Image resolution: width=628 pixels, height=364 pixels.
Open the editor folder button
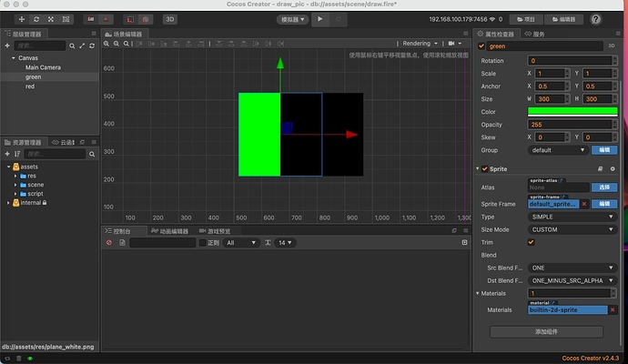(563, 19)
